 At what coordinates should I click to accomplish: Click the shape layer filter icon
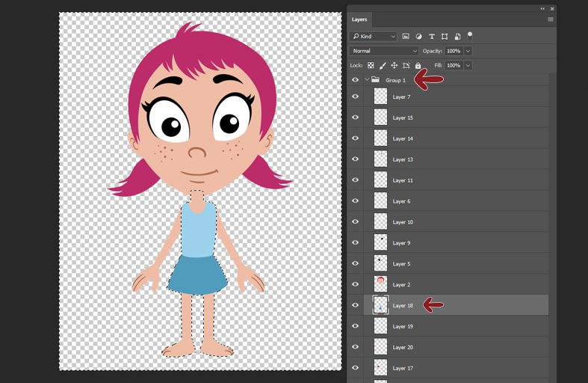445,36
